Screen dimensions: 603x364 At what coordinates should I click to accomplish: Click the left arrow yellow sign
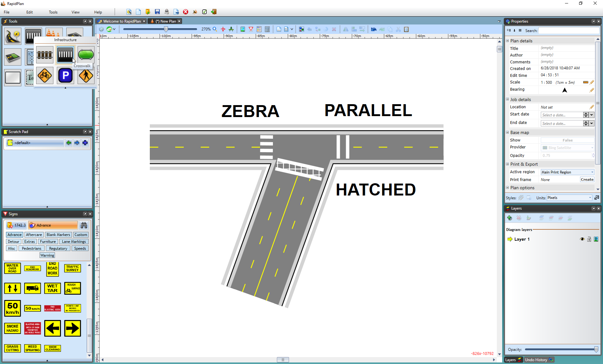click(52, 328)
